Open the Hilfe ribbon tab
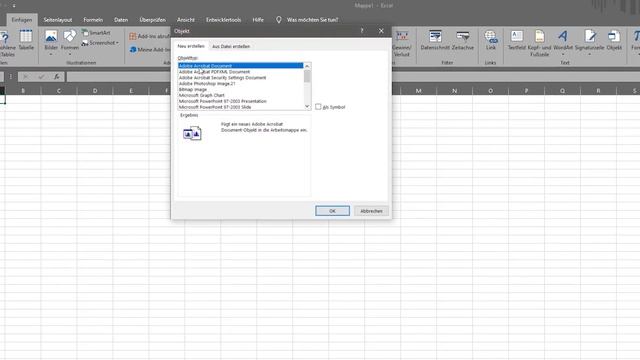 point(258,20)
